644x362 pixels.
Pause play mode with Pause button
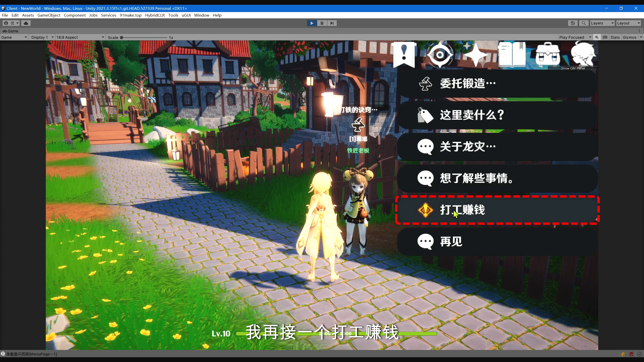[322, 23]
